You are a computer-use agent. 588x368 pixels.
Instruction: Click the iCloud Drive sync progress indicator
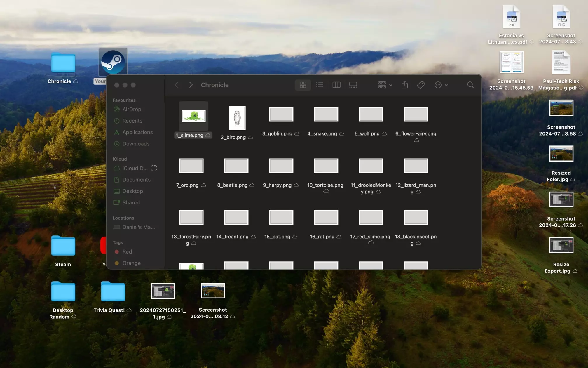pyautogui.click(x=154, y=168)
